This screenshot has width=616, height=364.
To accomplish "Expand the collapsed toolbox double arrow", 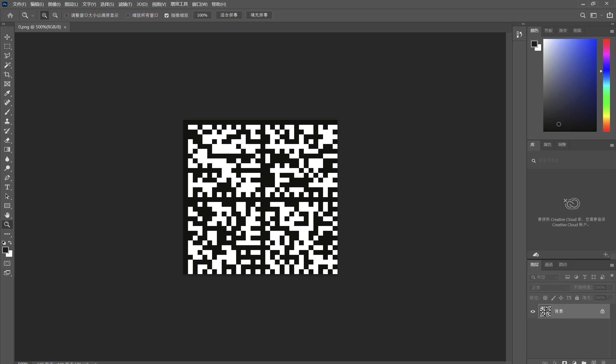I will [3, 24].
